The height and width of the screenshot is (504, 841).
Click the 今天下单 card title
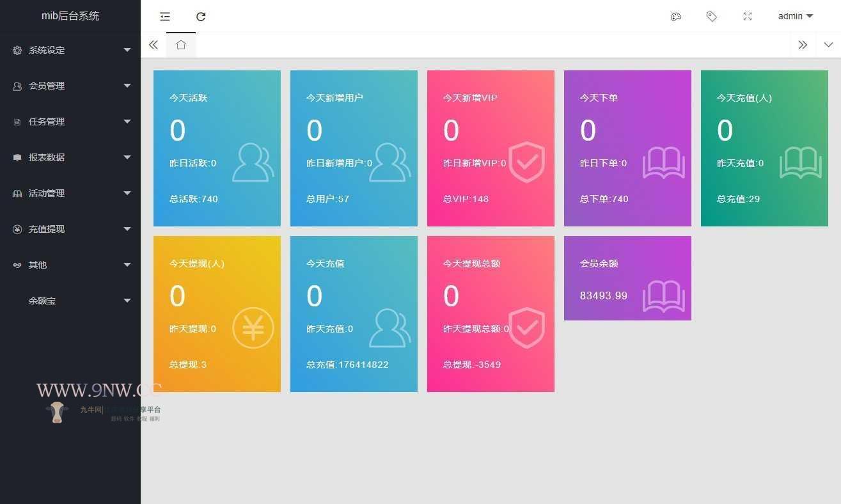point(599,98)
